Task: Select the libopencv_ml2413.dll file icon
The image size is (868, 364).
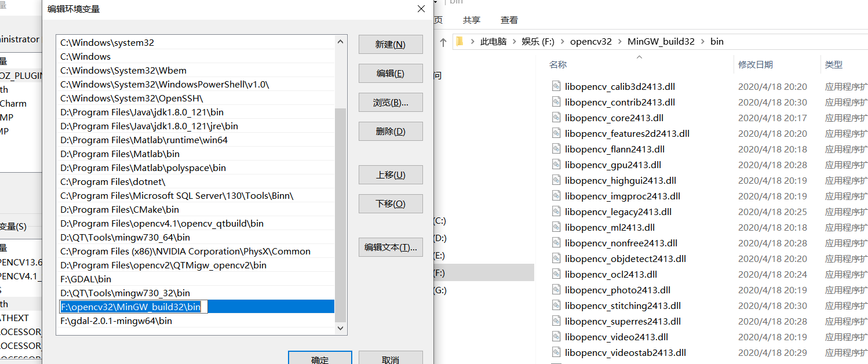Action: [x=556, y=228]
